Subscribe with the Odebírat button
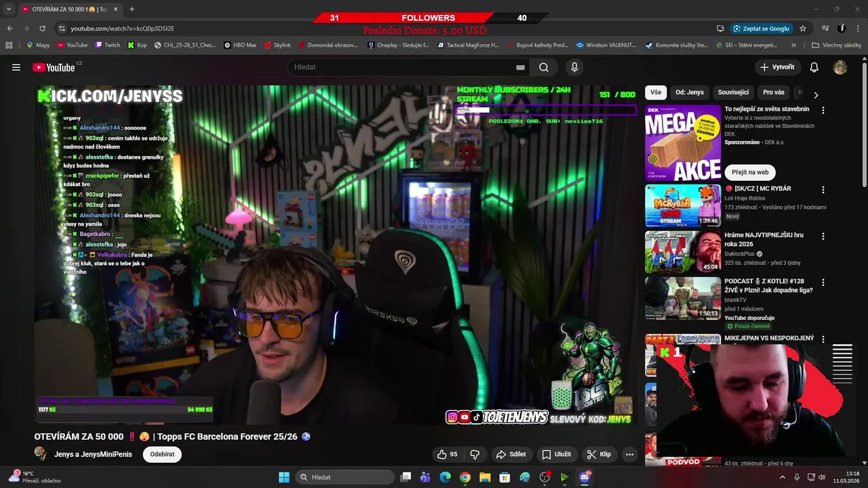 (x=162, y=454)
